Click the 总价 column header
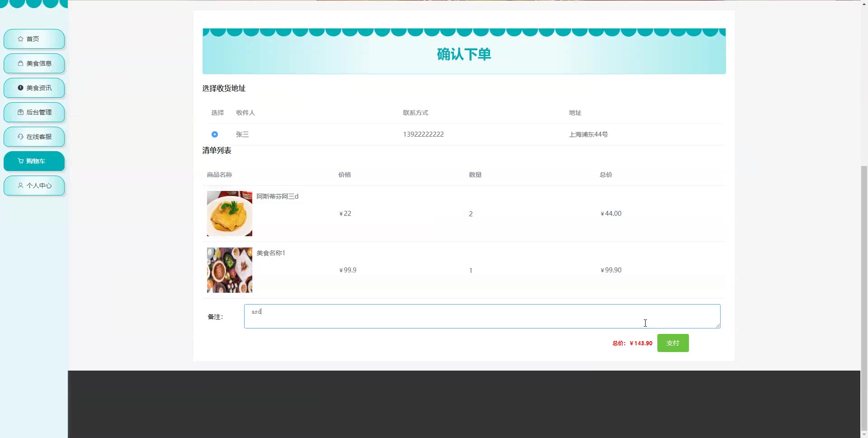Viewport: 868px width, 438px height. pyautogui.click(x=606, y=175)
